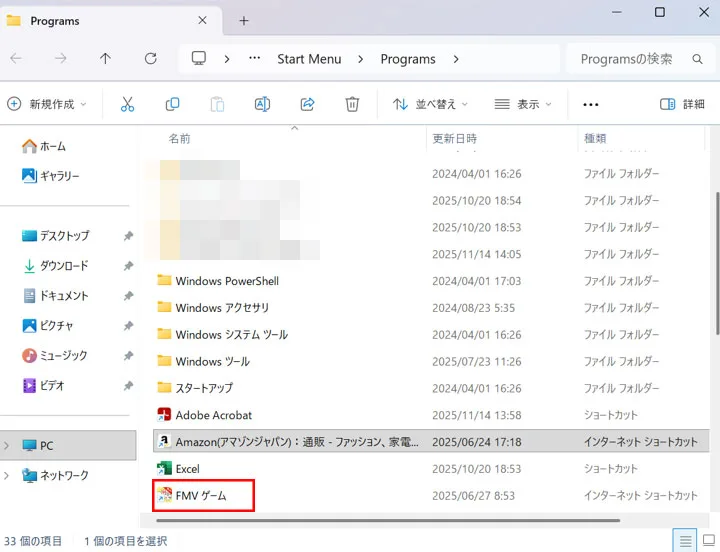Viewport: 720px width, 552px height.
Task: Open the 表示 view dropdown
Action: (523, 104)
